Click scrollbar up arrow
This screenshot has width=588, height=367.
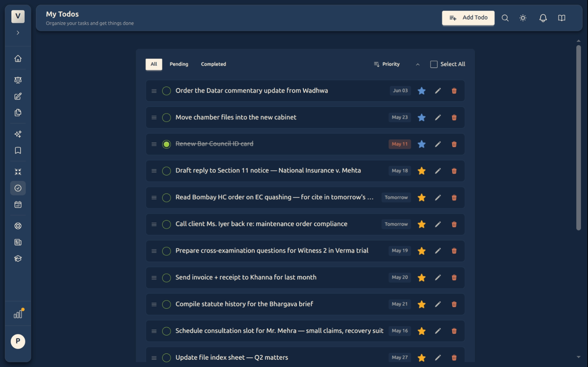578,41
